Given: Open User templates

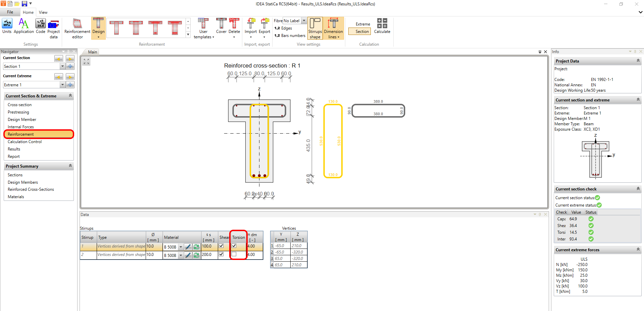Looking at the screenshot, I should (x=203, y=28).
